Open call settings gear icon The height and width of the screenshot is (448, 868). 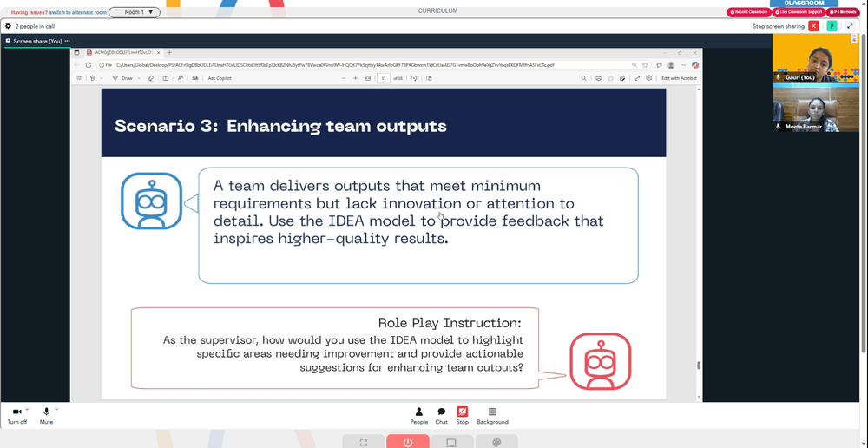tap(9, 26)
